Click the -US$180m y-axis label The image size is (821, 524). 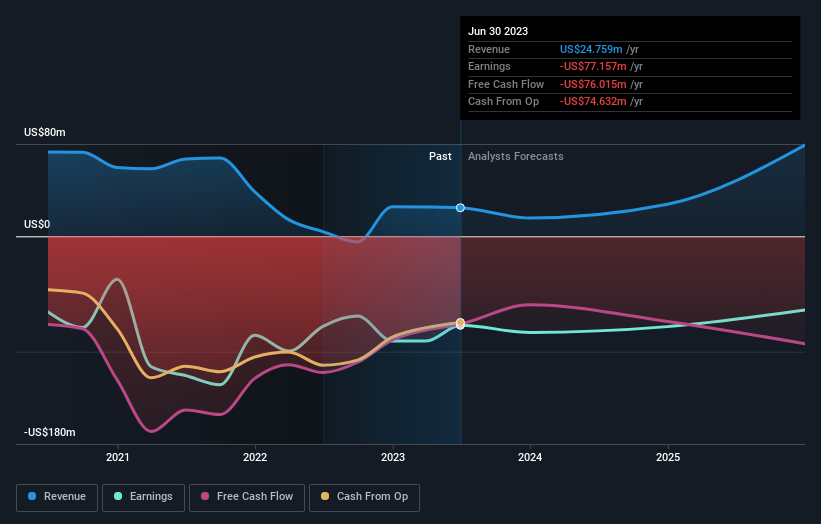pos(50,432)
